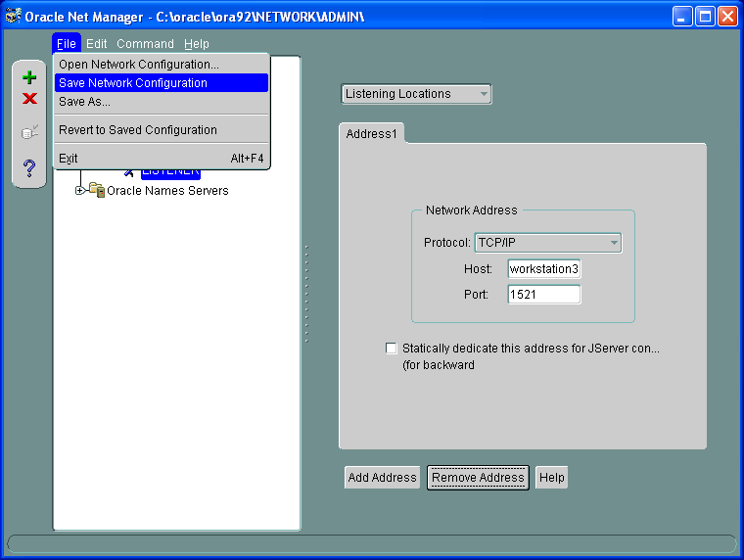Choose Revert to Saved Configuration
This screenshot has width=744, height=560.
tap(162, 129)
